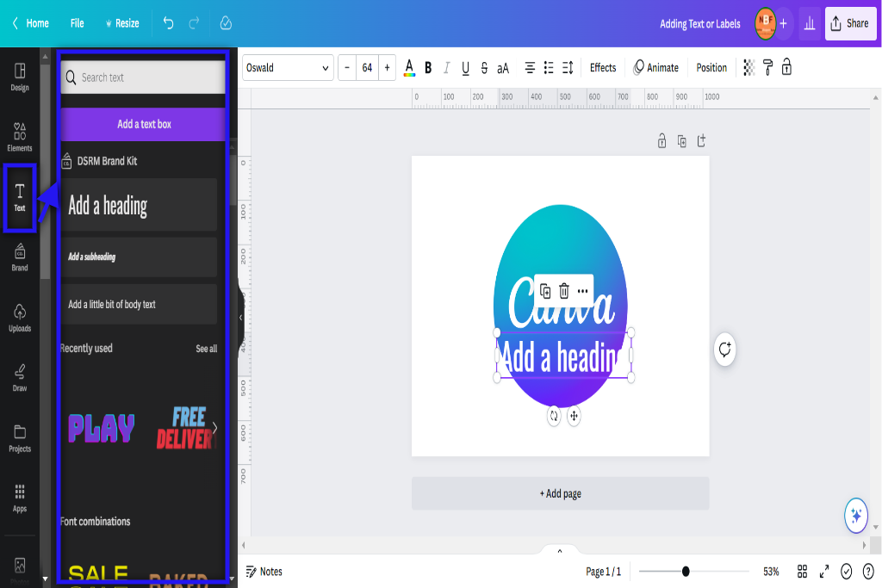Click the move handle below text
Screen dimensions: 882x588
tap(574, 416)
